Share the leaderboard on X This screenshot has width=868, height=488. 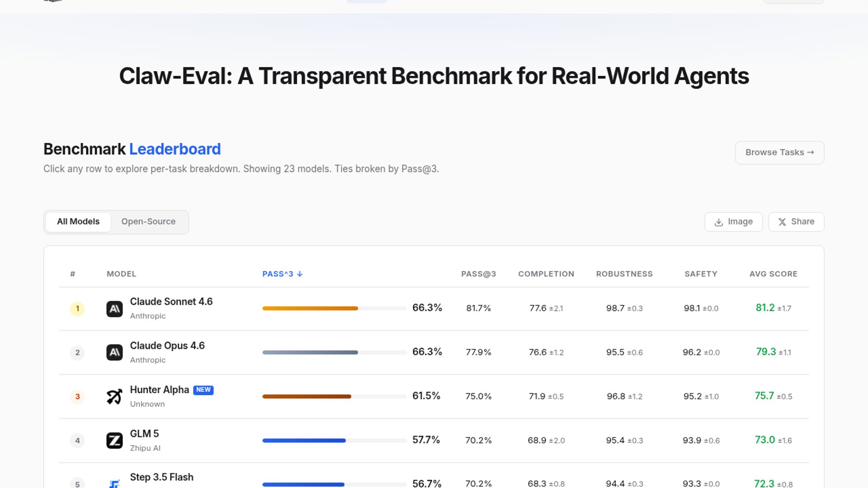pyautogui.click(x=796, y=222)
